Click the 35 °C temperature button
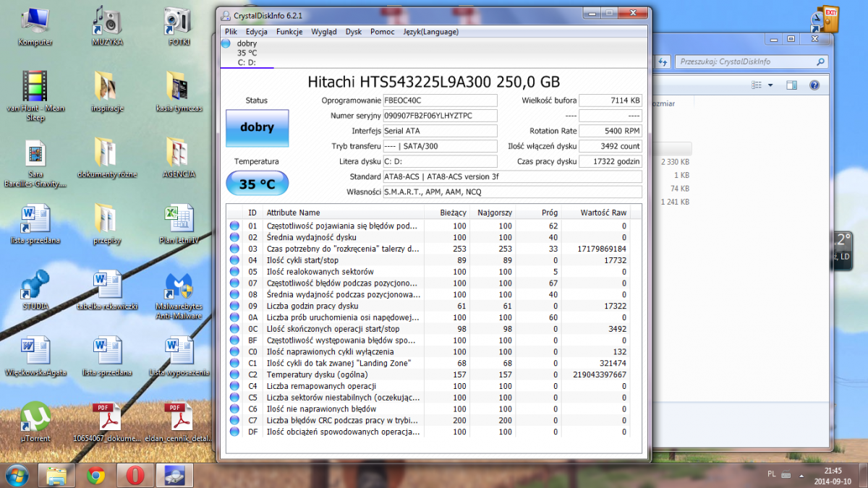868x488 pixels. point(258,184)
